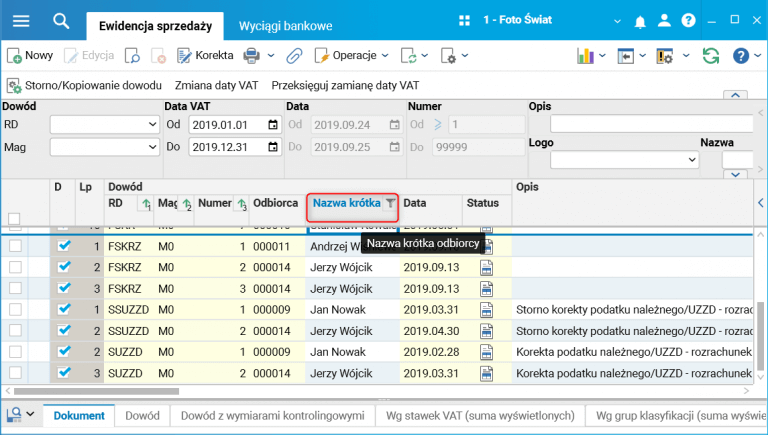Switch to the Dokument bottom tab
The image size is (768, 435).
tap(79, 415)
